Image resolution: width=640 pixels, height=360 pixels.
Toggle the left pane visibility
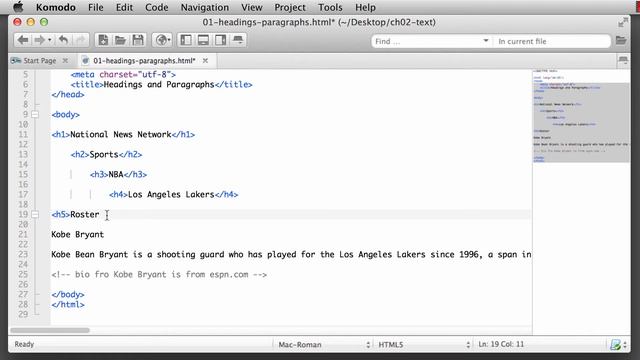coord(186,40)
